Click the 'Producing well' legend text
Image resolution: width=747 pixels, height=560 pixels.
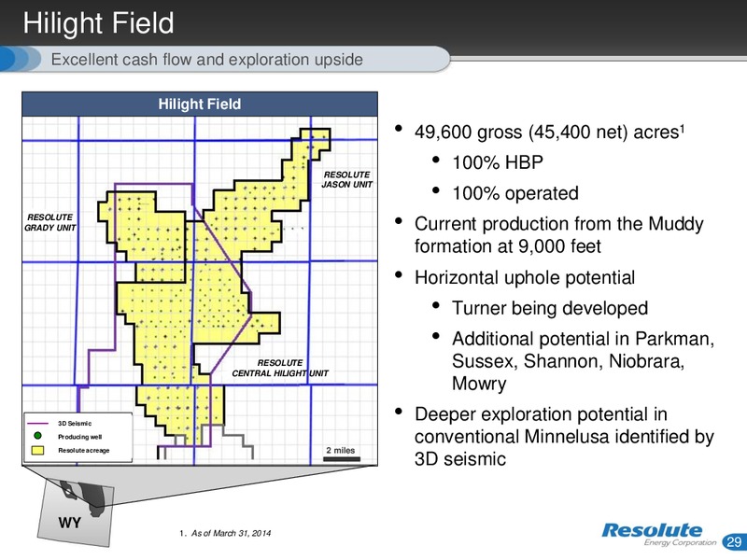tap(79, 437)
